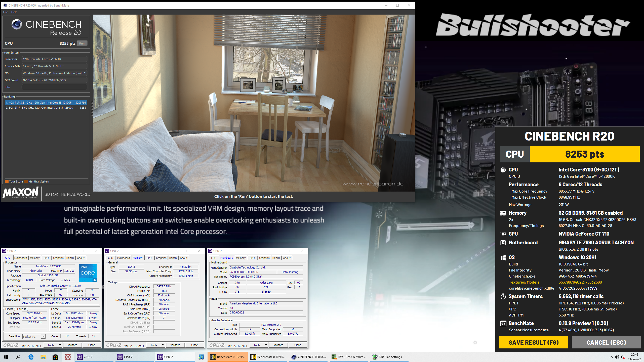Click the Cinebench rendered room image
644x362 pixels.
[254, 103]
